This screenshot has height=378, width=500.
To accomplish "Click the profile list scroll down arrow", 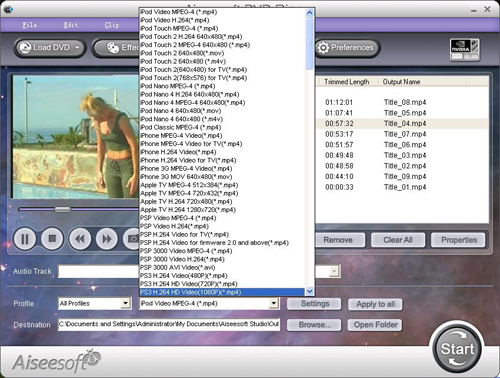I will 310,292.
